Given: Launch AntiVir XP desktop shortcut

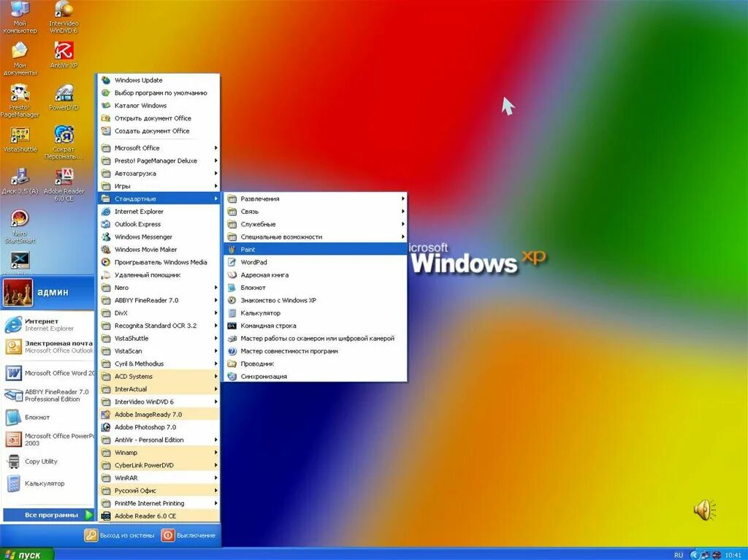Looking at the screenshot, I should [64, 55].
